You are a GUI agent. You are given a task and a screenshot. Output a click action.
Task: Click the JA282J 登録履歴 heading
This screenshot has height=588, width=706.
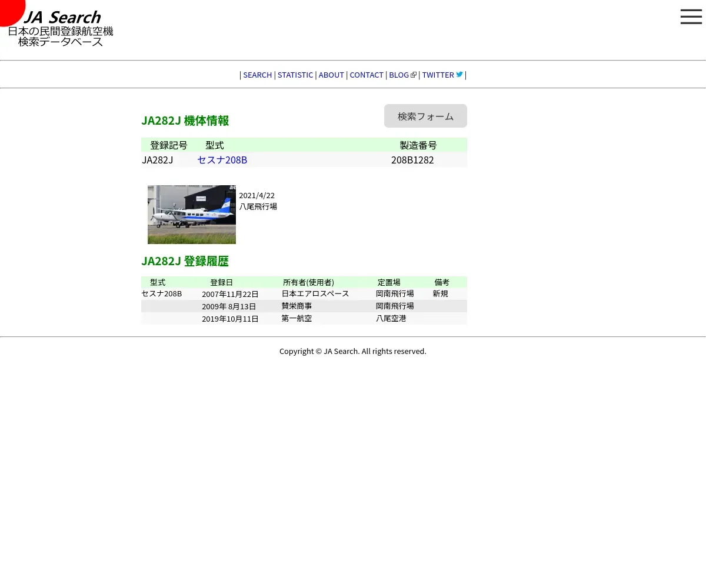pos(185,261)
